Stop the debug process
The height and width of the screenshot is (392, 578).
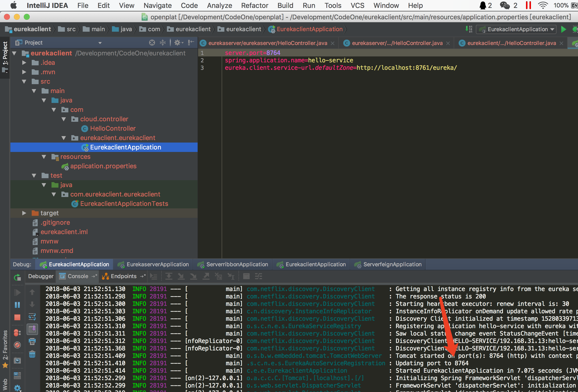[17, 317]
